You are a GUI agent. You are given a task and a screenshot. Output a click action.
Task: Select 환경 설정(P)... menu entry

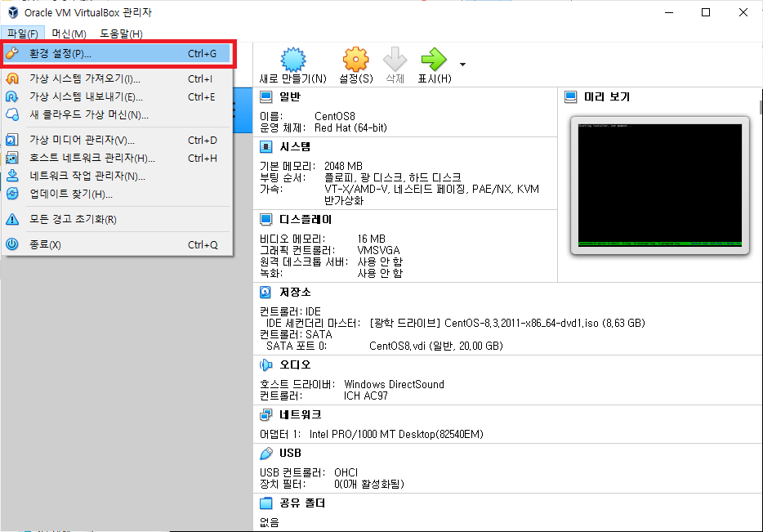click(x=117, y=54)
